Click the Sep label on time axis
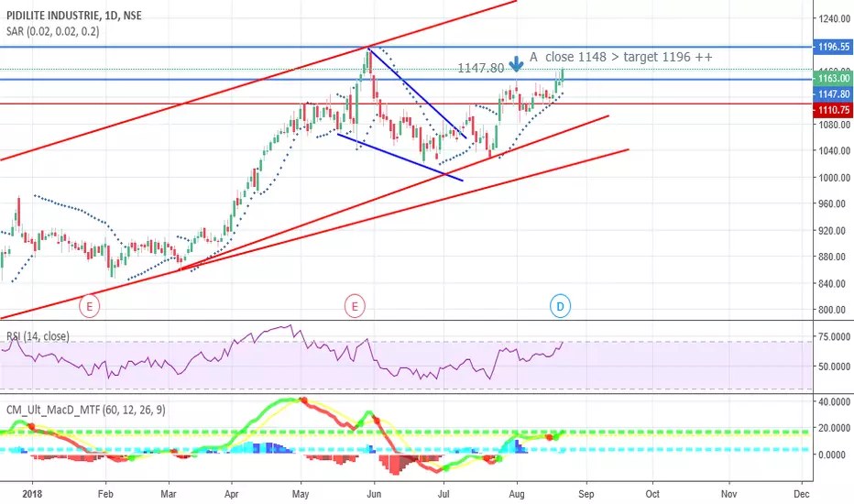The width and height of the screenshot is (854, 504). pos(586,494)
